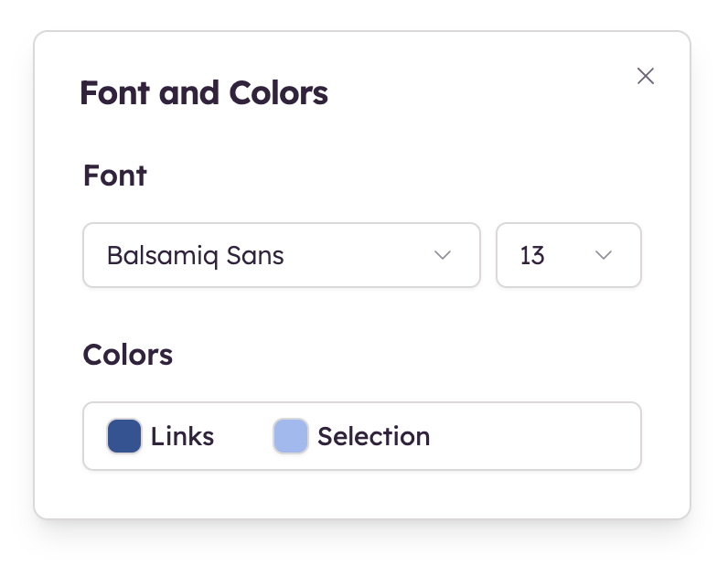Click the "13" value in the size box
The image size is (728, 565).
click(x=532, y=255)
